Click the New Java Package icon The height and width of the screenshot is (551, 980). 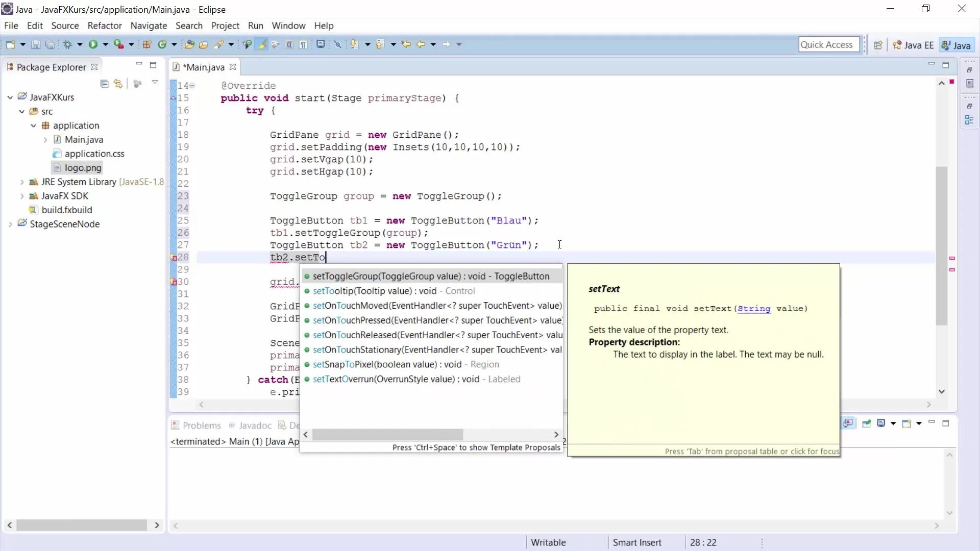pyautogui.click(x=147, y=44)
